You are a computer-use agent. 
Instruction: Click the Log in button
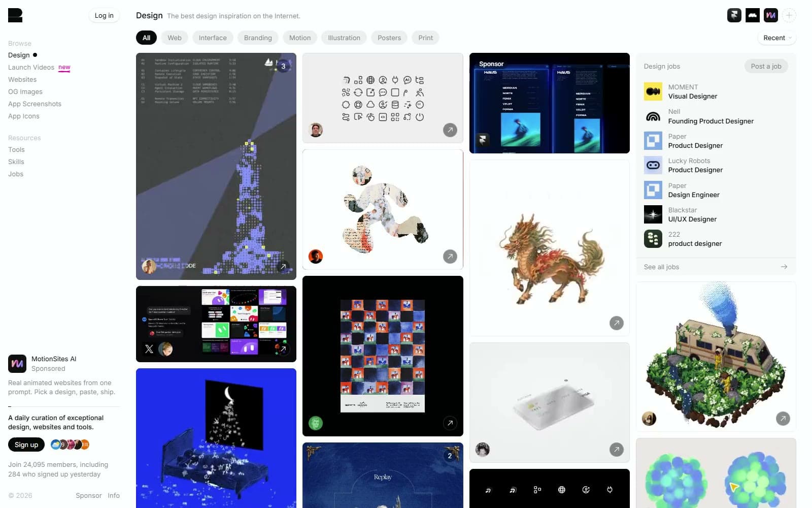(x=104, y=15)
